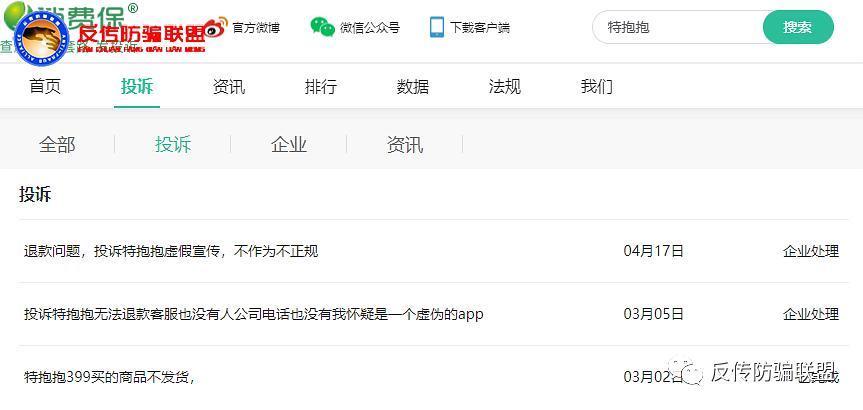
Task: Open complaint 退款问题，投诉特抱抱虚假宣传
Action: pyautogui.click(x=171, y=252)
